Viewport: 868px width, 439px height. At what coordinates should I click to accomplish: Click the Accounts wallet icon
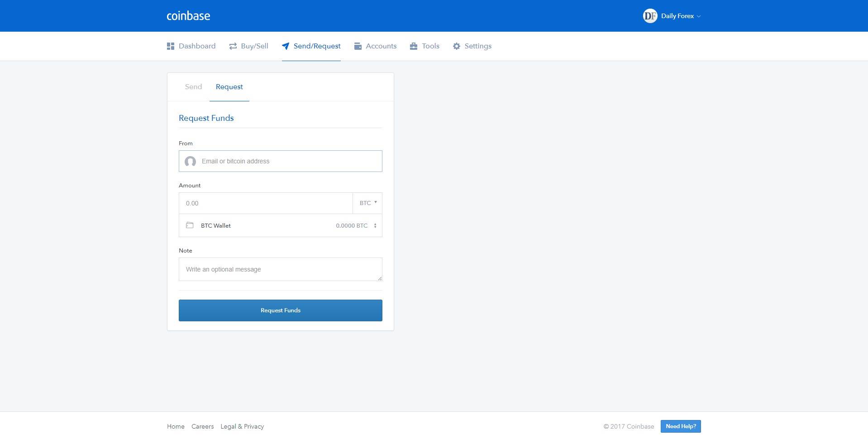tap(358, 46)
